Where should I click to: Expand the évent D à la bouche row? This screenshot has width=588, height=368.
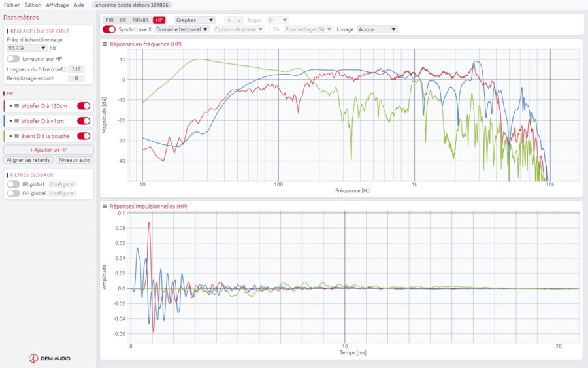pyautogui.click(x=11, y=136)
